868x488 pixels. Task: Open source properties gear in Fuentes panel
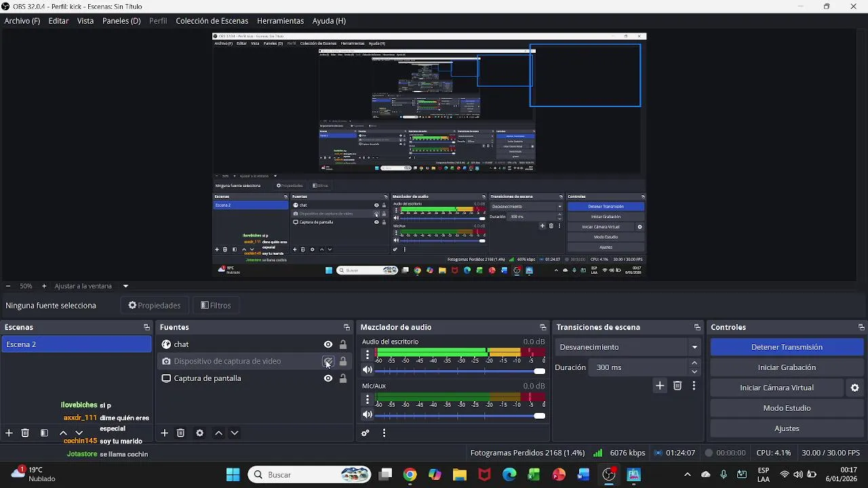tap(199, 433)
